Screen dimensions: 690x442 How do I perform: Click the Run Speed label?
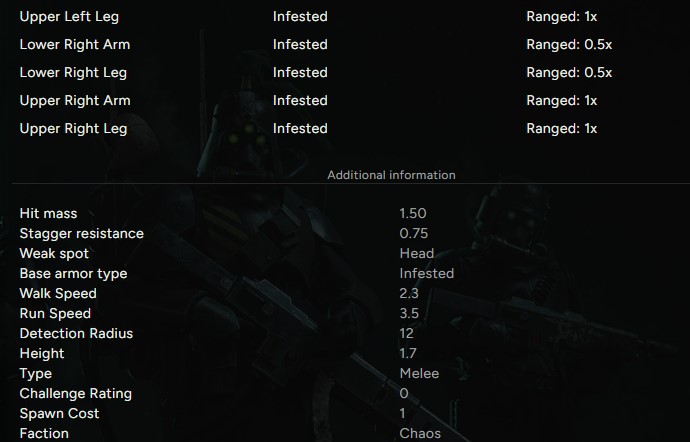55,314
